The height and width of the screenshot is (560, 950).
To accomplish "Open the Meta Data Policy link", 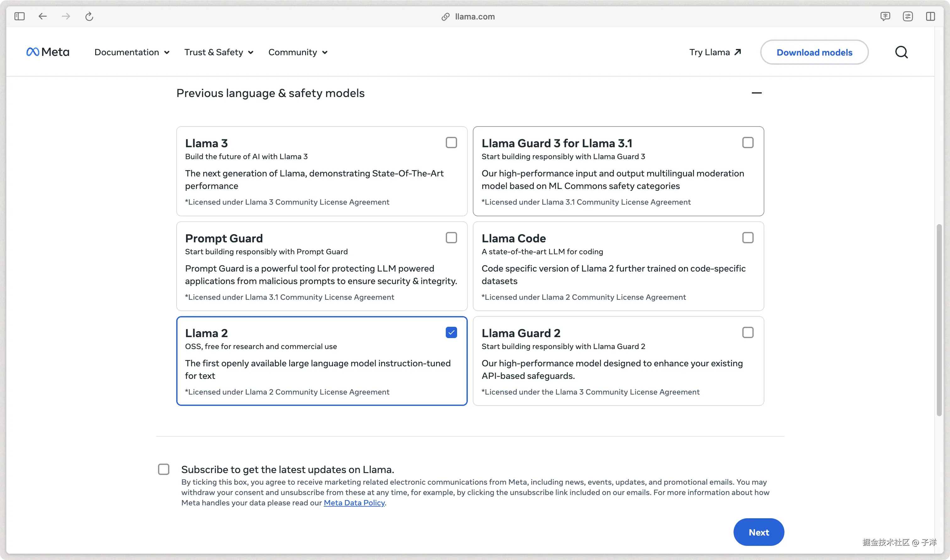I will point(354,503).
